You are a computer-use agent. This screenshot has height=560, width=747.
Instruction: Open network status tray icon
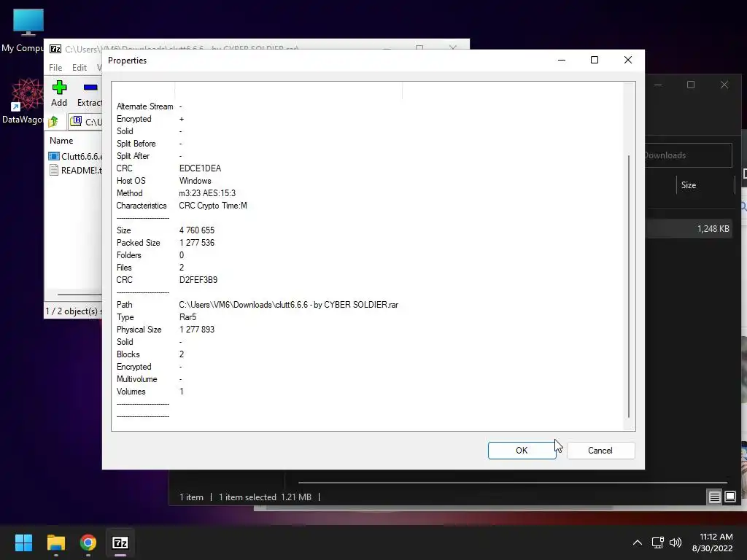pyautogui.click(x=658, y=542)
